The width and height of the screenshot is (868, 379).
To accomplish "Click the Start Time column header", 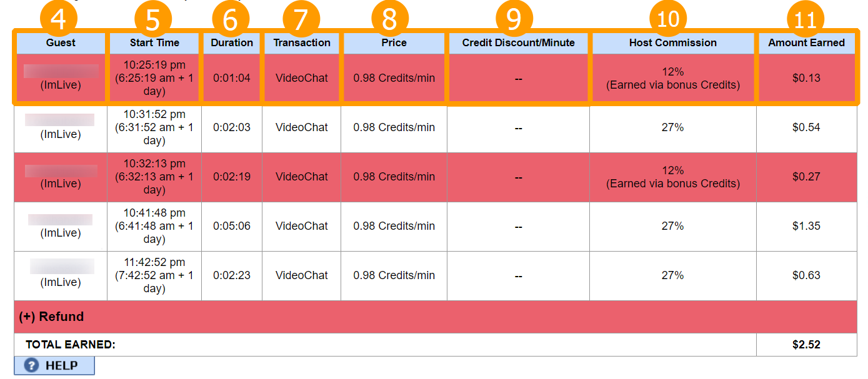I will point(154,43).
